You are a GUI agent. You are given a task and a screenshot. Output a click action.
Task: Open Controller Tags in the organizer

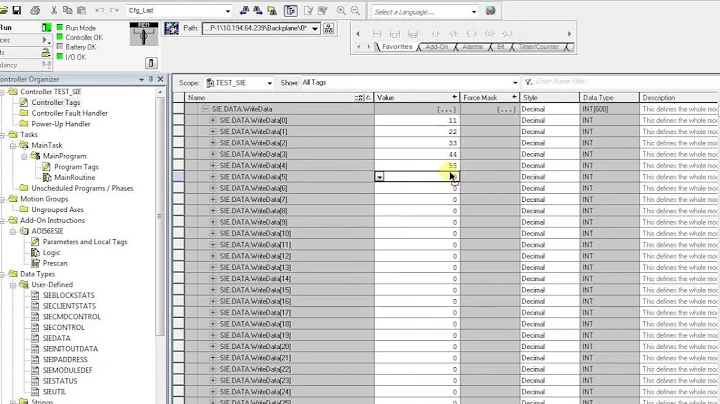click(56, 102)
